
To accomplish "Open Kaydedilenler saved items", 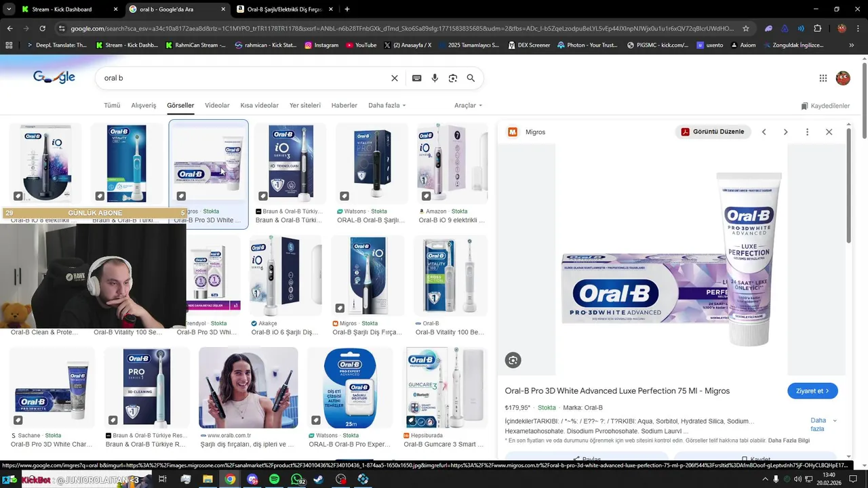I will click(825, 106).
